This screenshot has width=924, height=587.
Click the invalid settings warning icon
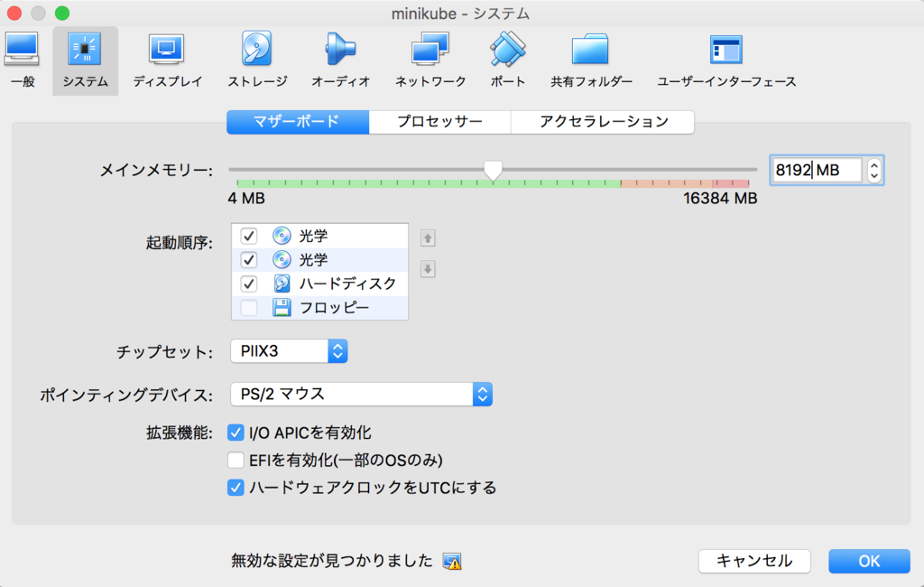pyautogui.click(x=452, y=561)
